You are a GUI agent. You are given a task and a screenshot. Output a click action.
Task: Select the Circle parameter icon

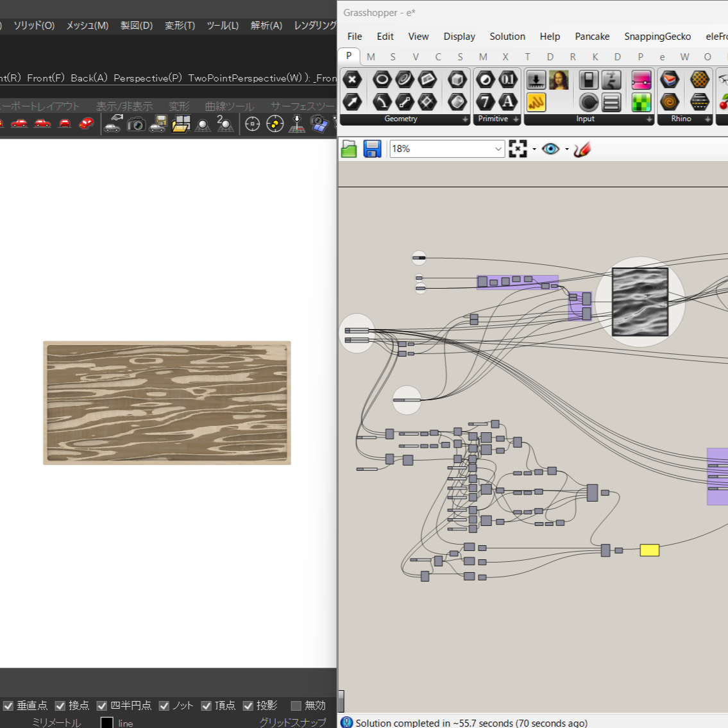point(382,80)
